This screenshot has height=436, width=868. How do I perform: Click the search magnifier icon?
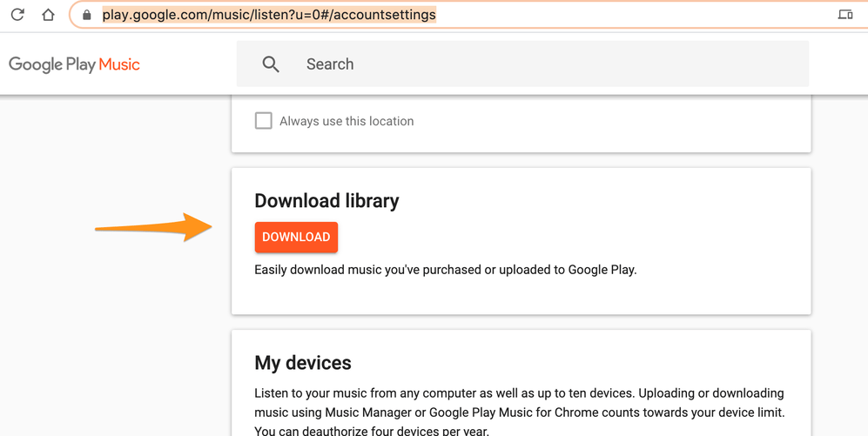click(x=271, y=64)
